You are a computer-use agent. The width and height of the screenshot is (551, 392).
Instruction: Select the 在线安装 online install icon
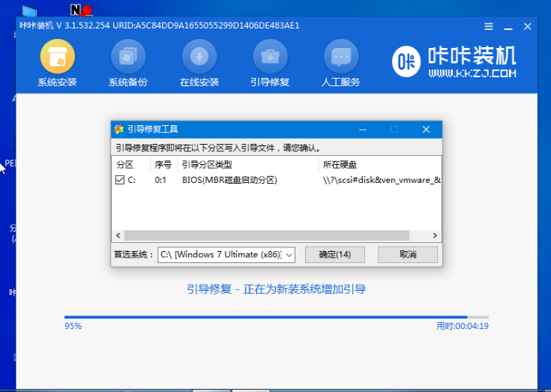[x=199, y=57]
